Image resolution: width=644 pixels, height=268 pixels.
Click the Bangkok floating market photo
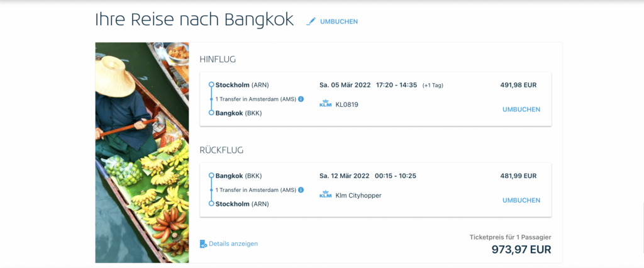click(x=142, y=152)
